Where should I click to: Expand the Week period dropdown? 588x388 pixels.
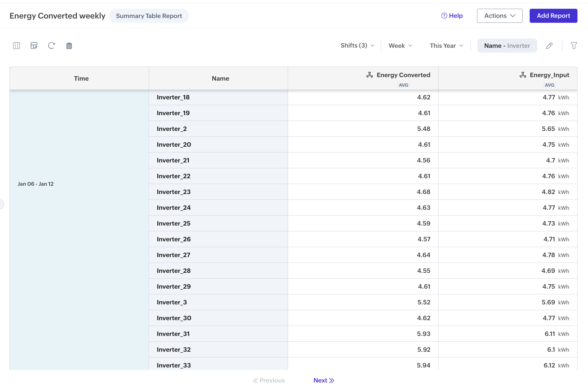[x=400, y=46]
